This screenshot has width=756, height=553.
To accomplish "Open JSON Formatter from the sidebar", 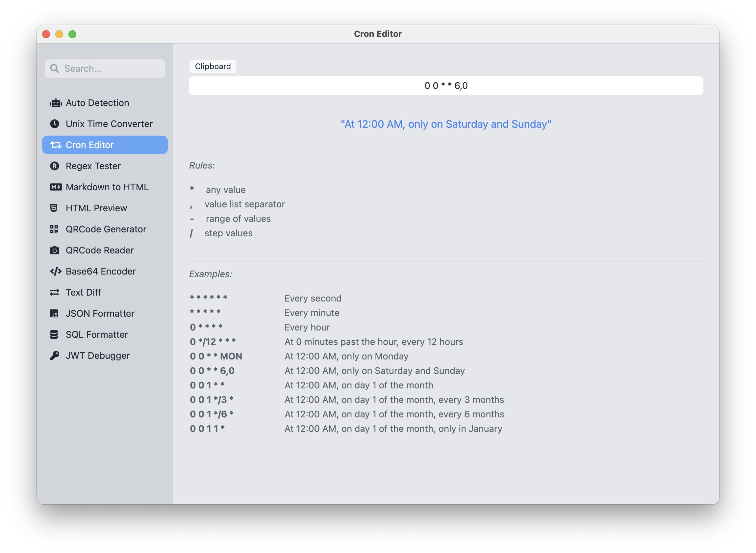I will coord(100,314).
